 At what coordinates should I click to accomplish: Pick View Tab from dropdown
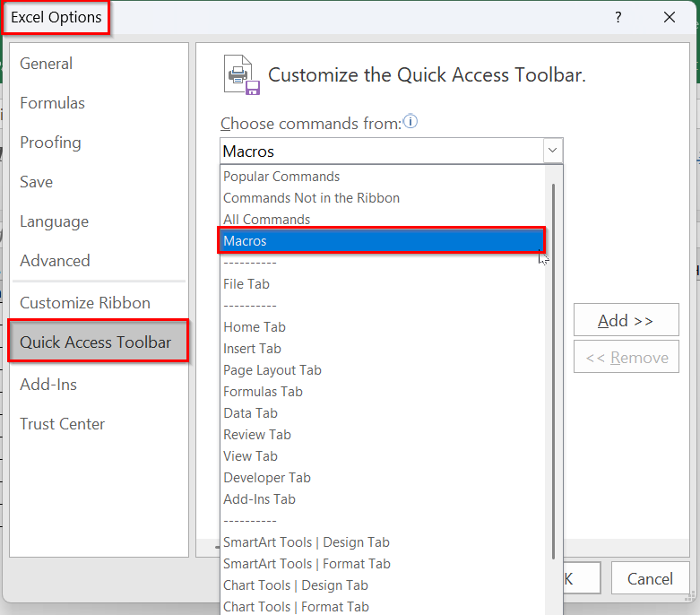pyautogui.click(x=383, y=456)
